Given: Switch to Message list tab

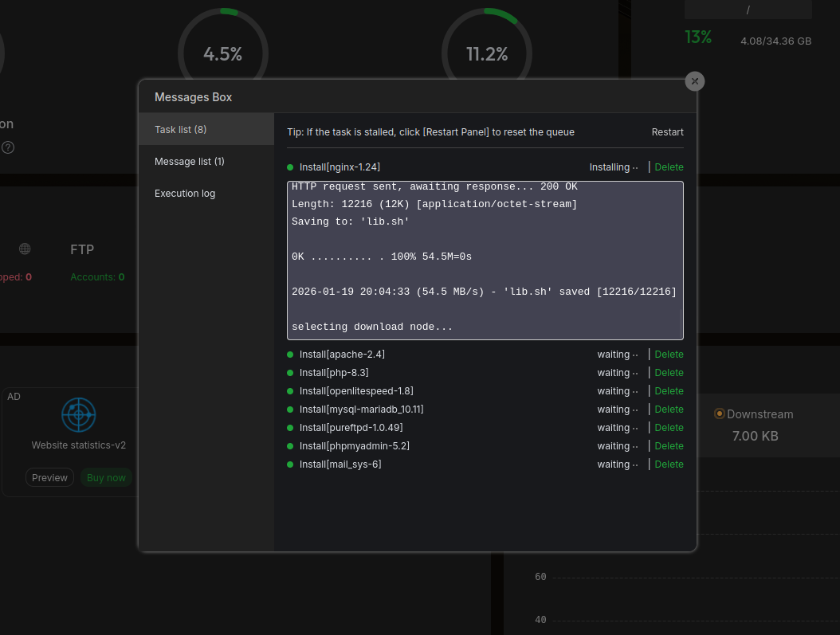Looking at the screenshot, I should 190,161.
